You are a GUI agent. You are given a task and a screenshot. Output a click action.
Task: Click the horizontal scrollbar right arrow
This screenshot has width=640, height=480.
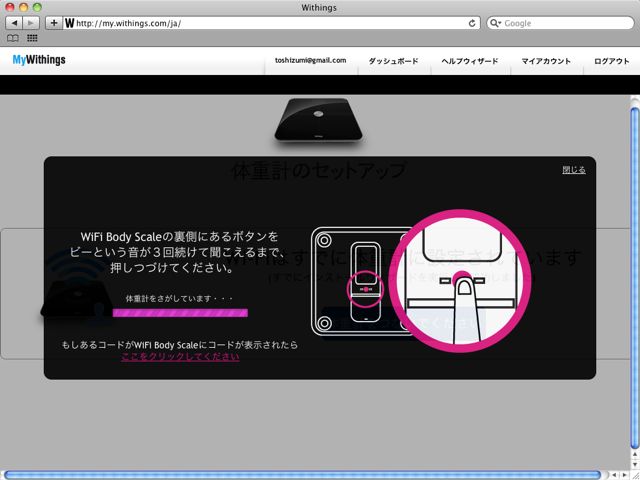tap(624, 475)
